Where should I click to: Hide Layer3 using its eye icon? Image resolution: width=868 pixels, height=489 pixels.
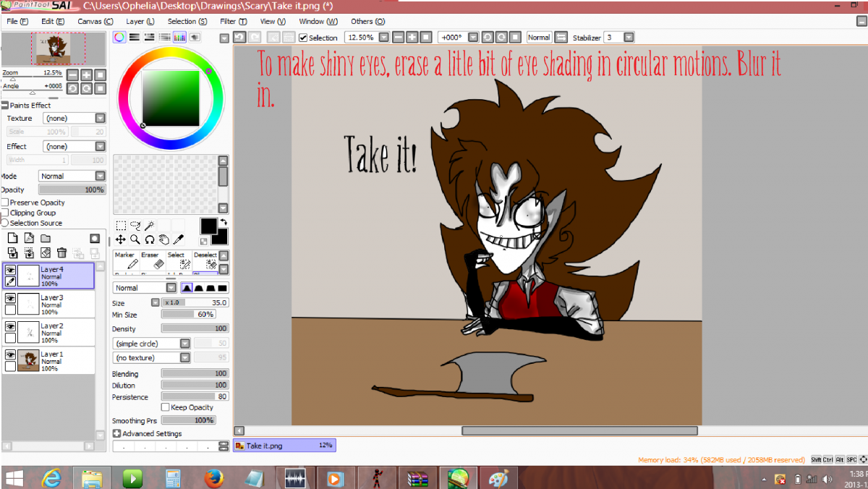click(x=11, y=298)
